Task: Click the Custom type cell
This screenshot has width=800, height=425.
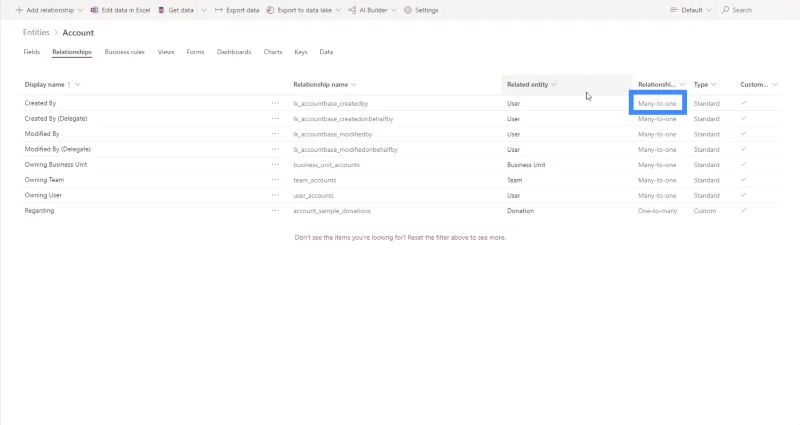Action: [705, 211]
